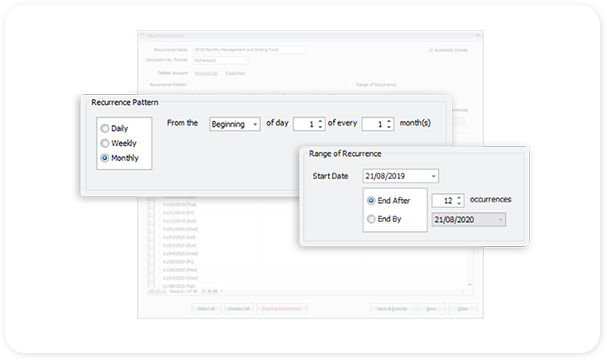Select the 01/03/2020 (Sun) date row
The height and width of the screenshot is (360, 607).
pos(180,245)
